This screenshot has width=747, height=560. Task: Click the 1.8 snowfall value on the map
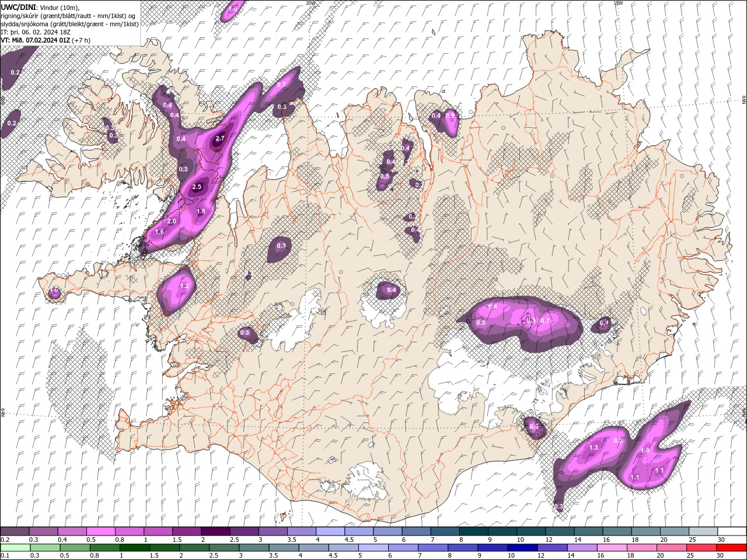pos(201,211)
